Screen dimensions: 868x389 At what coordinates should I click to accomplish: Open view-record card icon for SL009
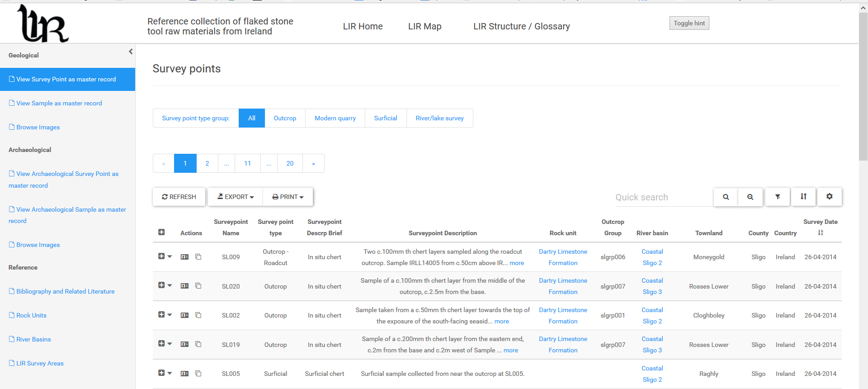pyautogui.click(x=184, y=257)
